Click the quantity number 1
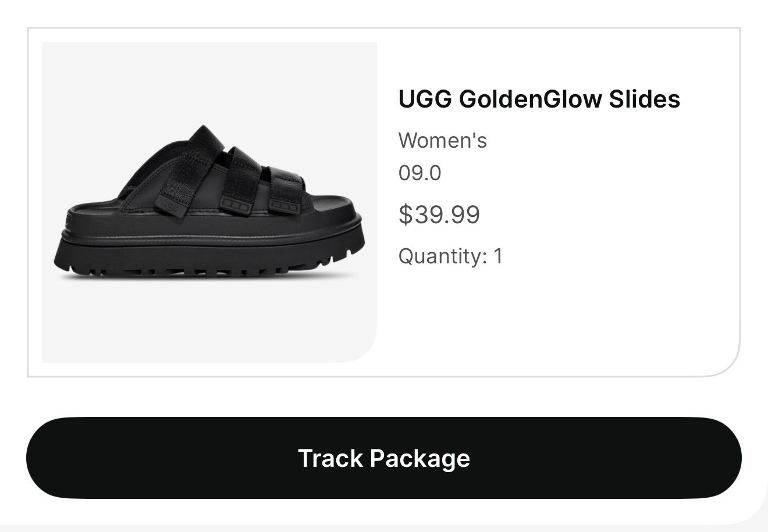 497,256
